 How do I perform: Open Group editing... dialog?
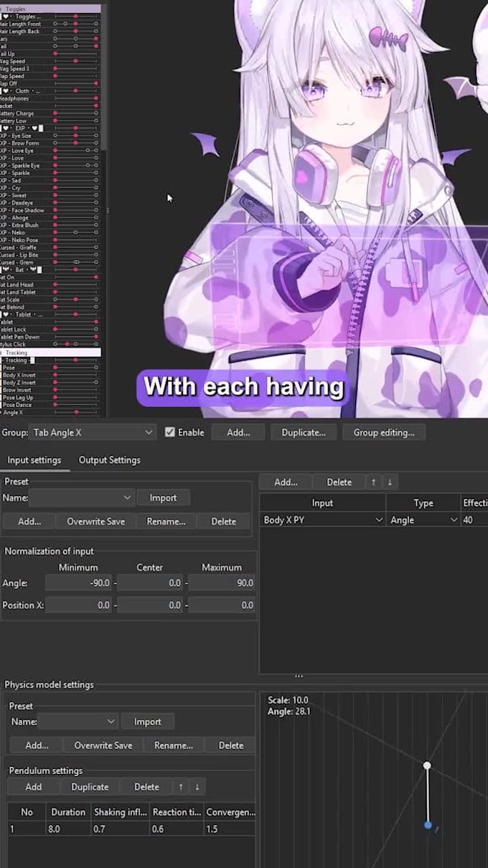click(384, 432)
